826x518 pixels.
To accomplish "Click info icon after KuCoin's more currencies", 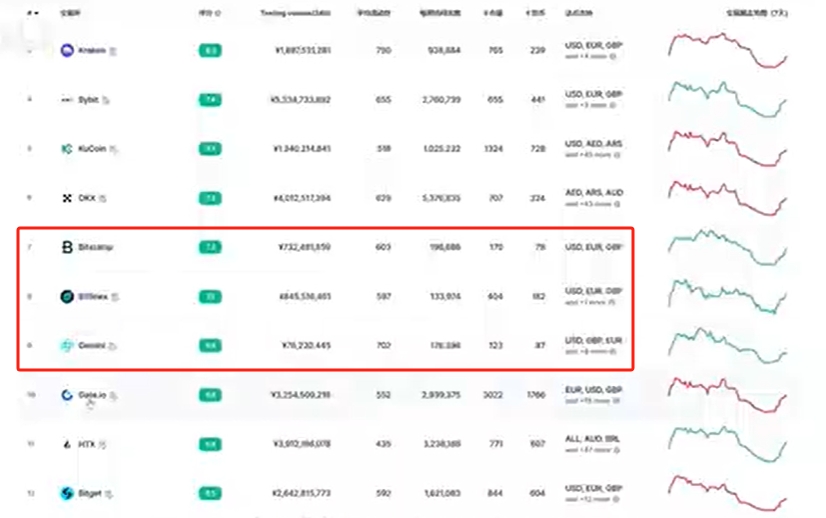I will point(617,155).
